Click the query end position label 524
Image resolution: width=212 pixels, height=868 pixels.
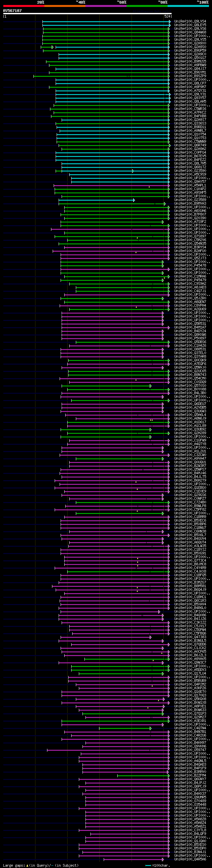pyautogui.click(x=167, y=16)
